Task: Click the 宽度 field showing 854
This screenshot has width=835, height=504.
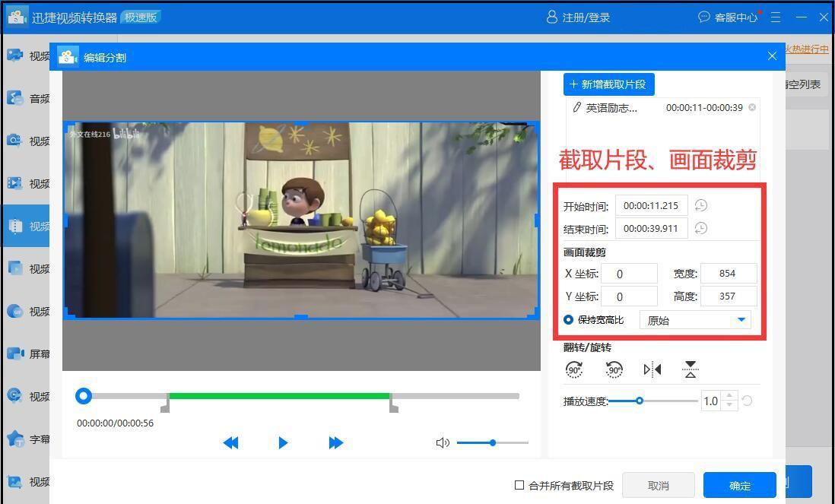Action: [729, 274]
